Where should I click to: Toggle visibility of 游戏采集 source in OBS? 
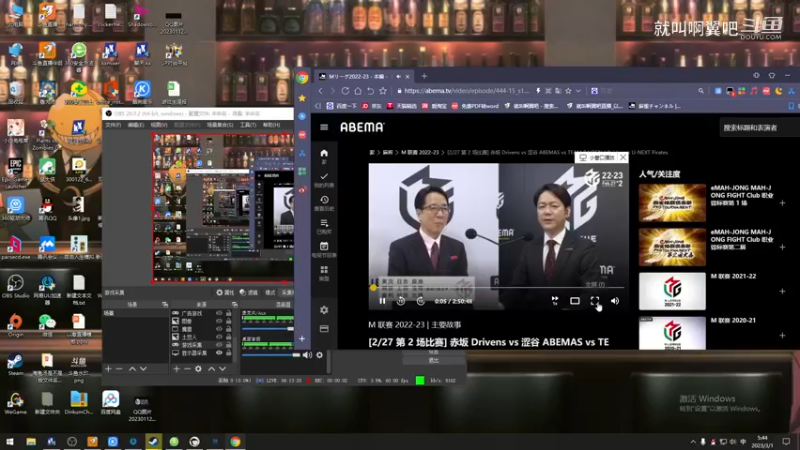[219, 345]
